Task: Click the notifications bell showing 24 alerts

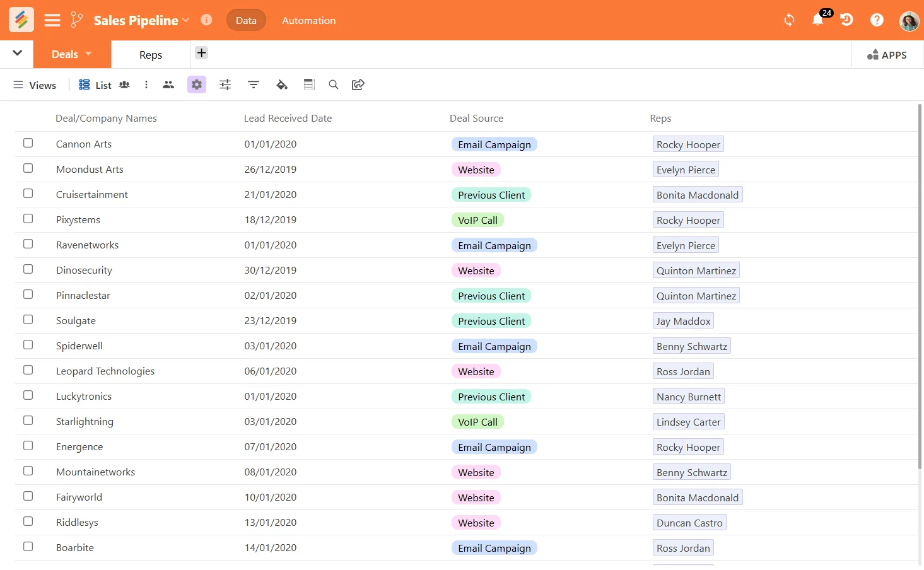Action: (x=818, y=20)
